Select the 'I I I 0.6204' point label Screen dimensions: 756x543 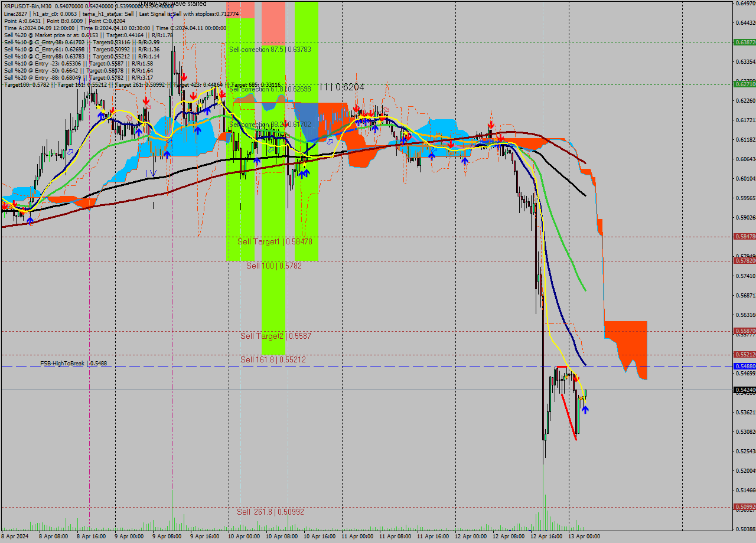click(x=341, y=87)
